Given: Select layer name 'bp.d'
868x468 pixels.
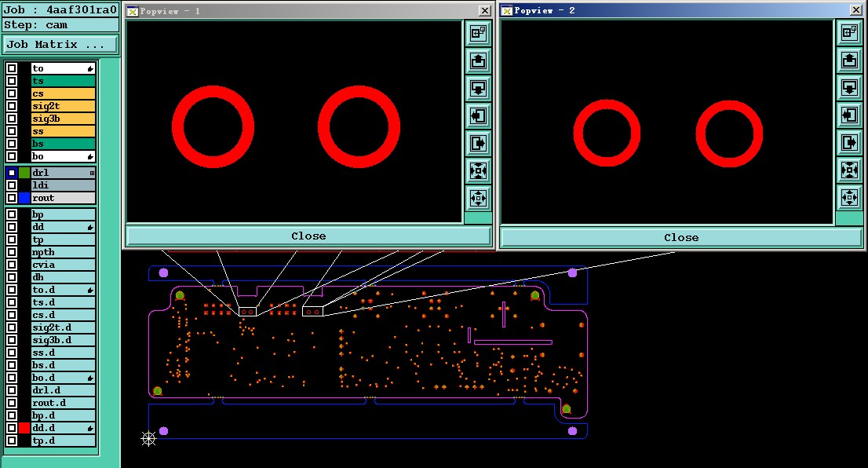Looking at the screenshot, I should pyautogui.click(x=63, y=415).
